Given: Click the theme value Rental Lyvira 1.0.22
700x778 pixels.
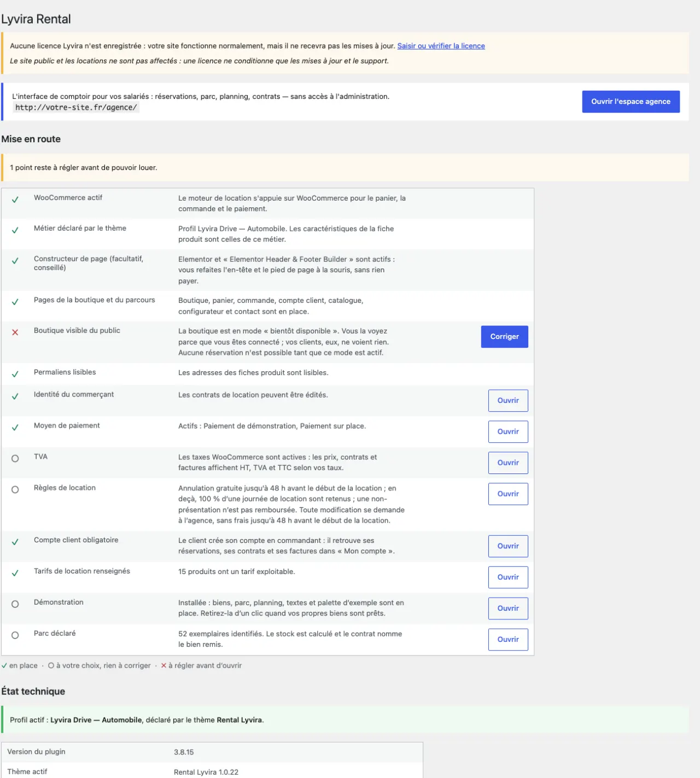Looking at the screenshot, I should click(206, 772).
